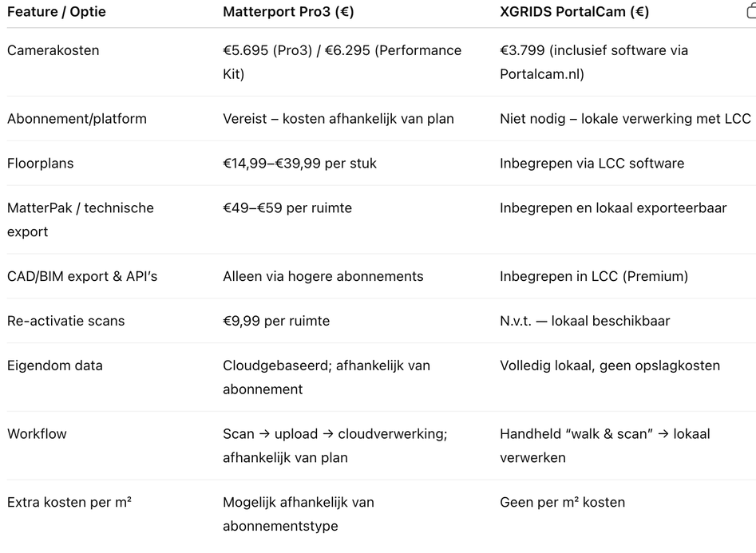Click the 'Matterport Pro3 (€)' column header
This screenshot has height=553, width=756.
point(288,12)
